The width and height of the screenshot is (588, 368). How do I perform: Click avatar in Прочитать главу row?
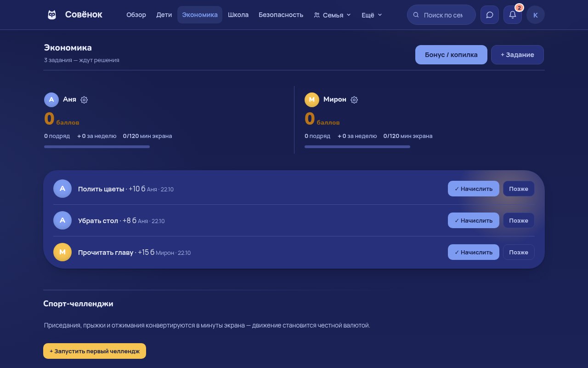click(x=62, y=252)
